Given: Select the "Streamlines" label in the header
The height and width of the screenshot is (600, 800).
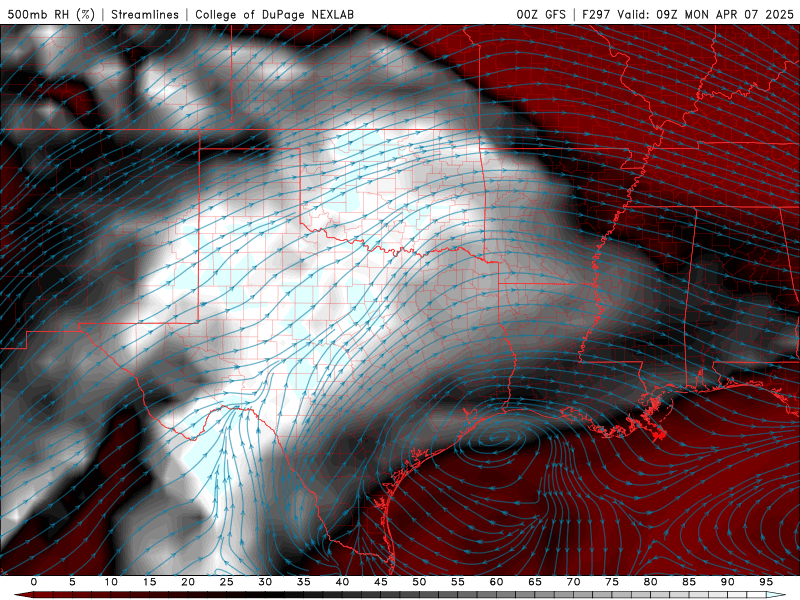Looking at the screenshot, I should click(145, 14).
